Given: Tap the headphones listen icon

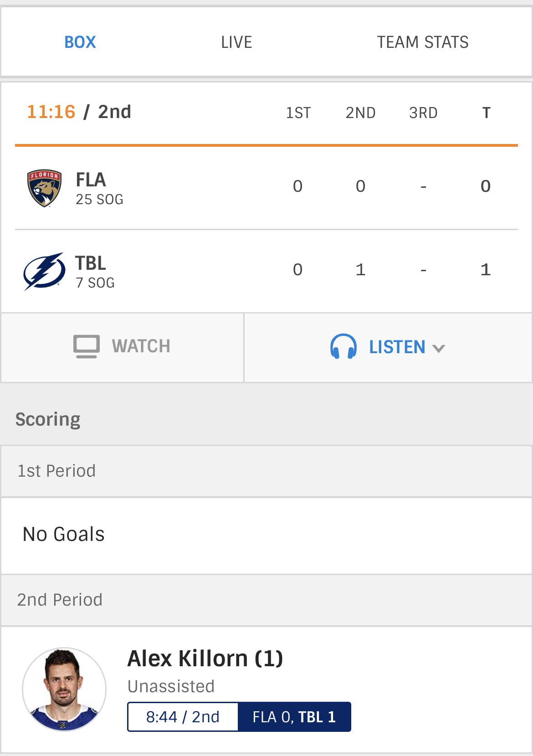Looking at the screenshot, I should pyautogui.click(x=343, y=347).
